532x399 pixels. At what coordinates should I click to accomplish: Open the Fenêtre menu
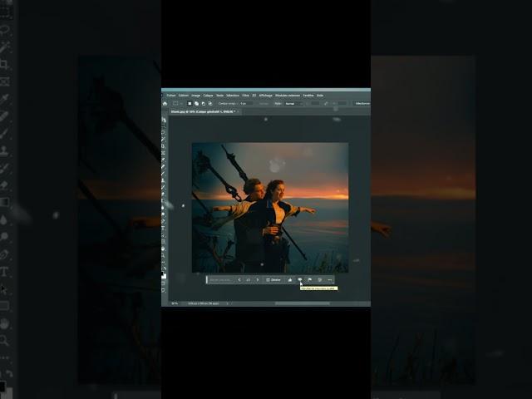308,96
